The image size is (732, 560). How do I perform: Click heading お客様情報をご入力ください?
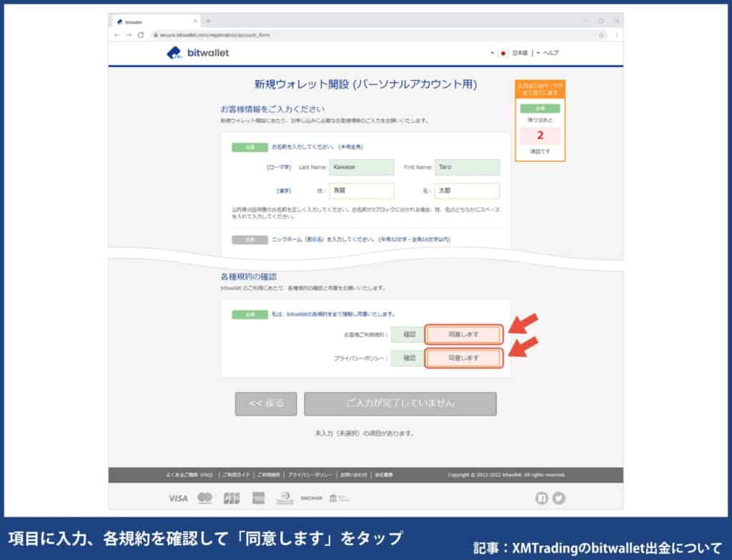point(272,109)
